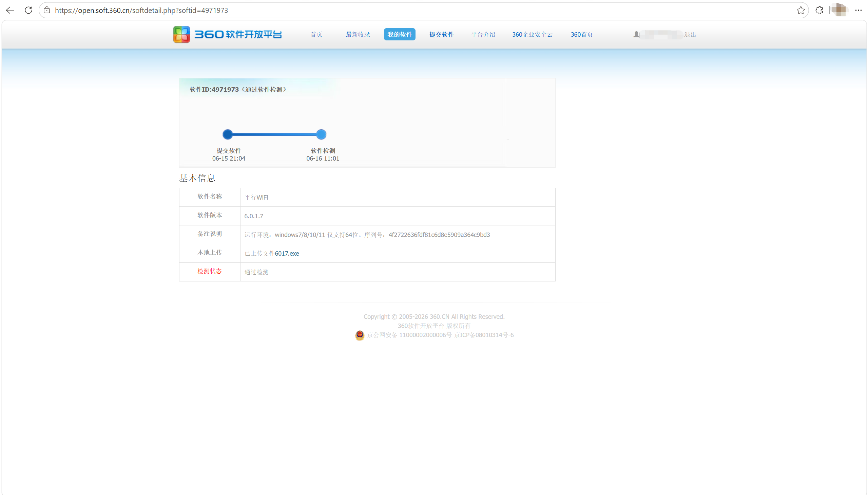
Task: Open the 京ICP备08010314号-6 link
Action: pyautogui.click(x=484, y=335)
